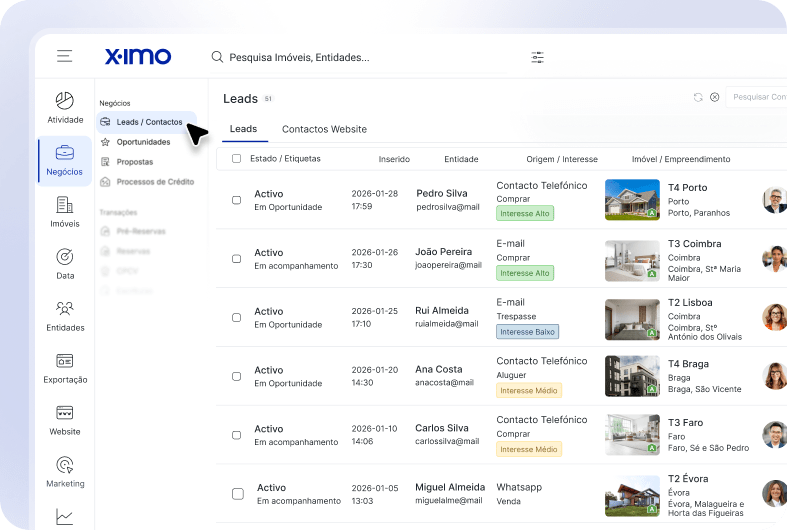Click João Pereira entity name

(443, 251)
